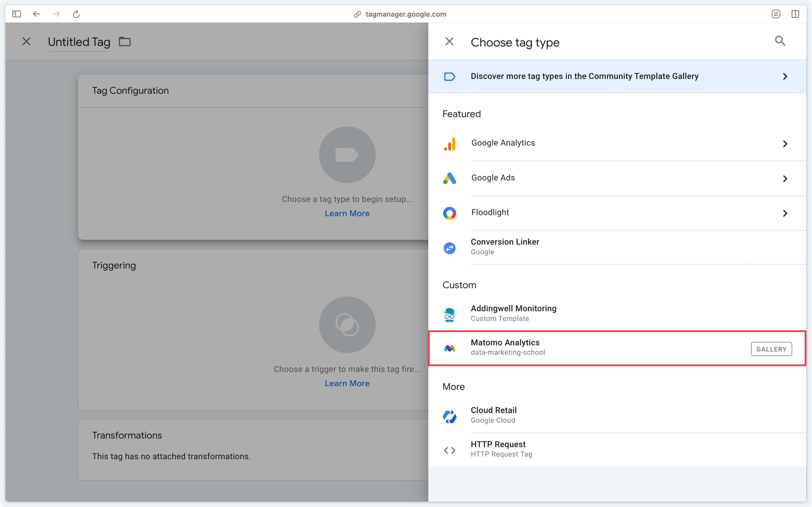This screenshot has width=812, height=507.
Task: Open the tag type search icon
Action: 780,41
